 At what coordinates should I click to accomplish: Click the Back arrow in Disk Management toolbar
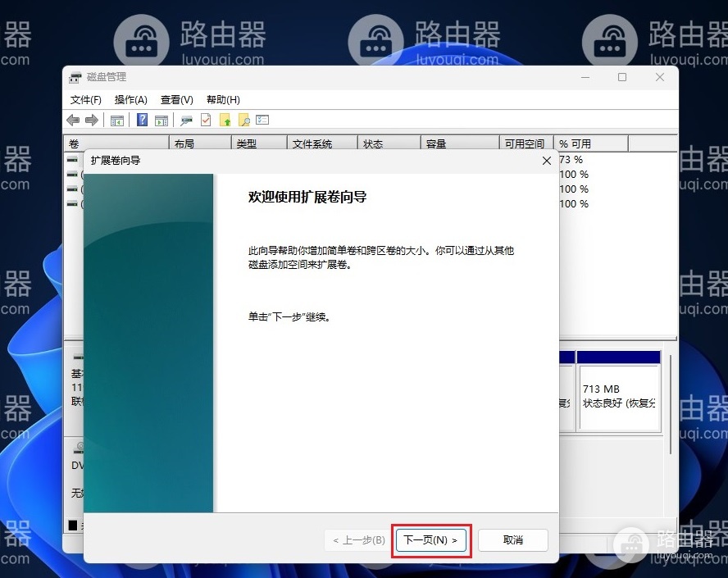(73, 121)
